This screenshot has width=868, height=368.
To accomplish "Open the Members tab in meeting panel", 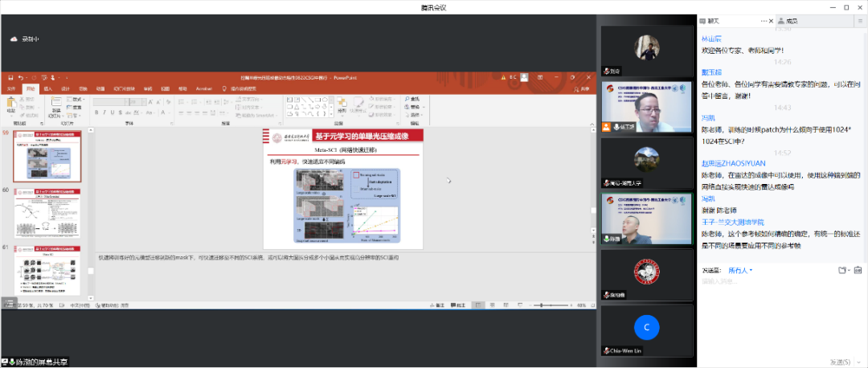I will (x=788, y=20).
